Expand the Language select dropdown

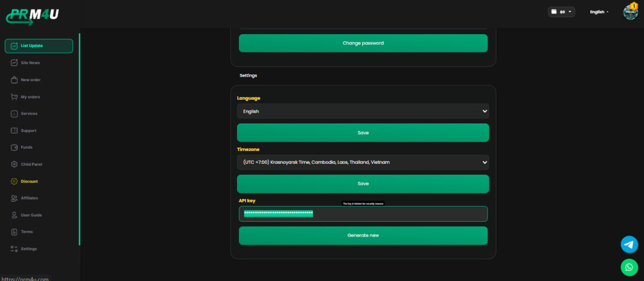tap(363, 111)
